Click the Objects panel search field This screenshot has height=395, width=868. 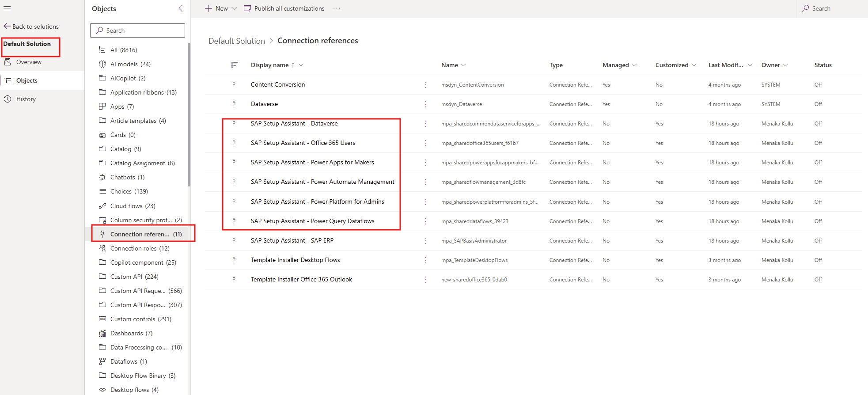(x=137, y=30)
